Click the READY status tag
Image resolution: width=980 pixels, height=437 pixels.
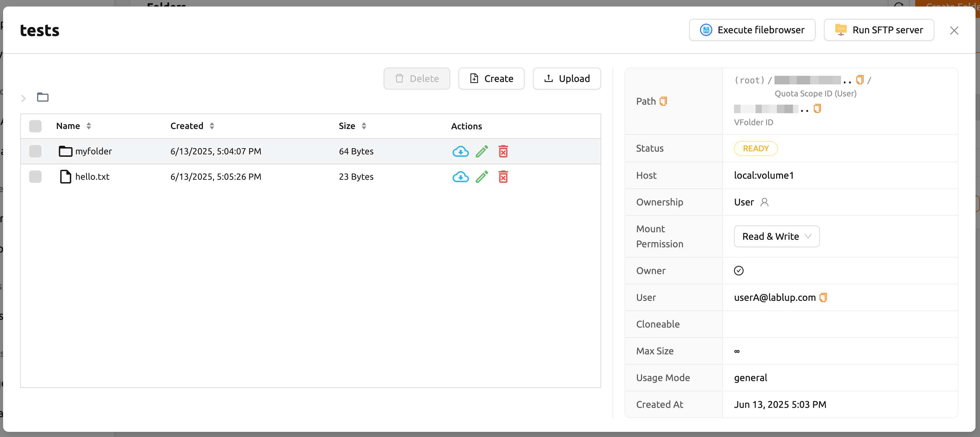tap(755, 149)
